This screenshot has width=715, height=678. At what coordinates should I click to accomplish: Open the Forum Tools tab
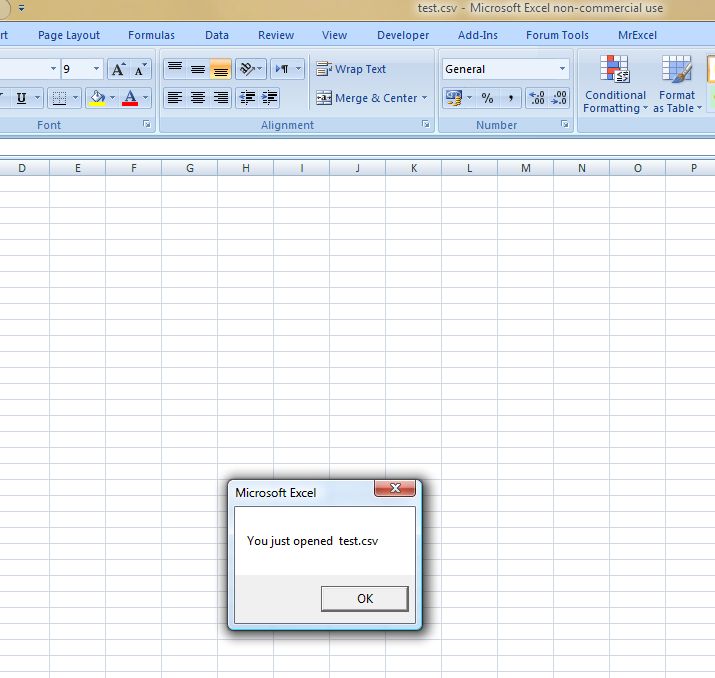click(x=557, y=35)
